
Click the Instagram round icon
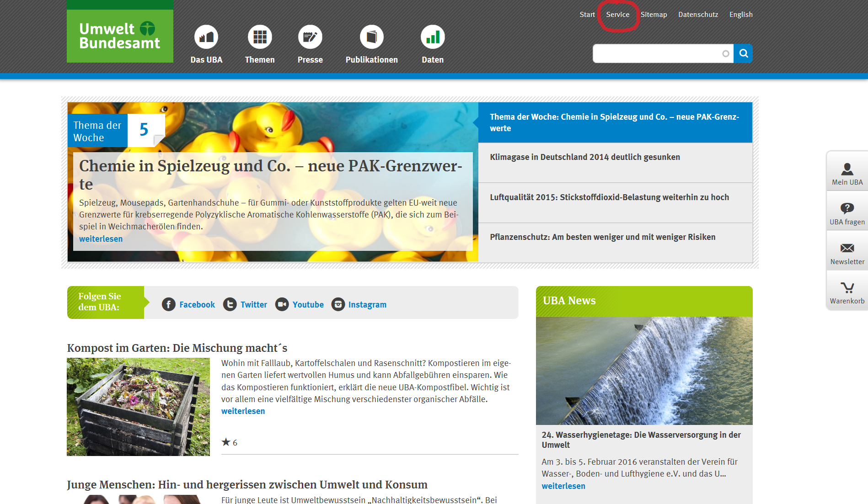(338, 304)
